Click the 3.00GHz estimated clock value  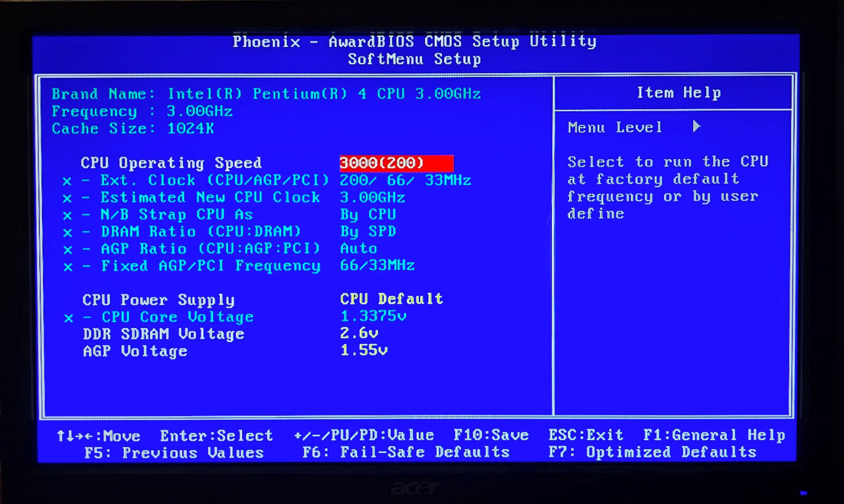[x=372, y=198]
